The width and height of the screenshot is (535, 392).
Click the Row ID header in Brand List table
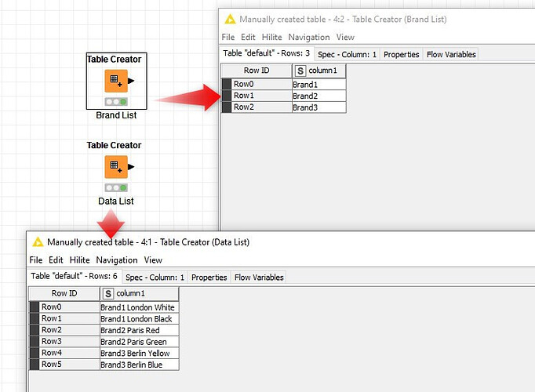pyautogui.click(x=257, y=71)
